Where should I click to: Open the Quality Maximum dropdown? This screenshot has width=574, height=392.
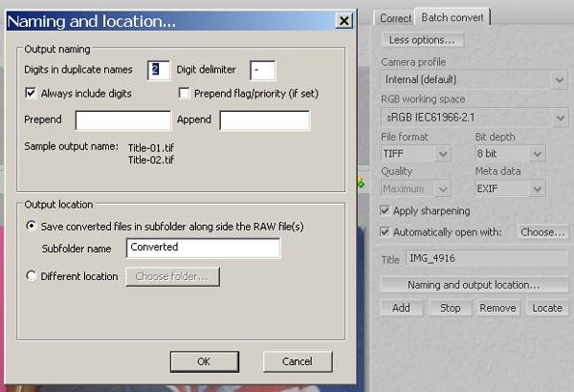point(416,189)
